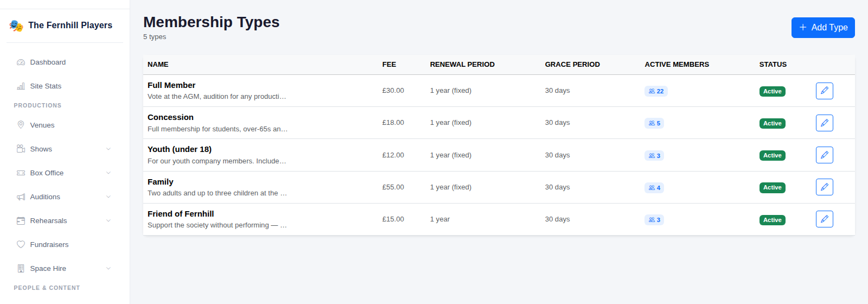Click the Youth 3 members badge

pyautogui.click(x=654, y=156)
